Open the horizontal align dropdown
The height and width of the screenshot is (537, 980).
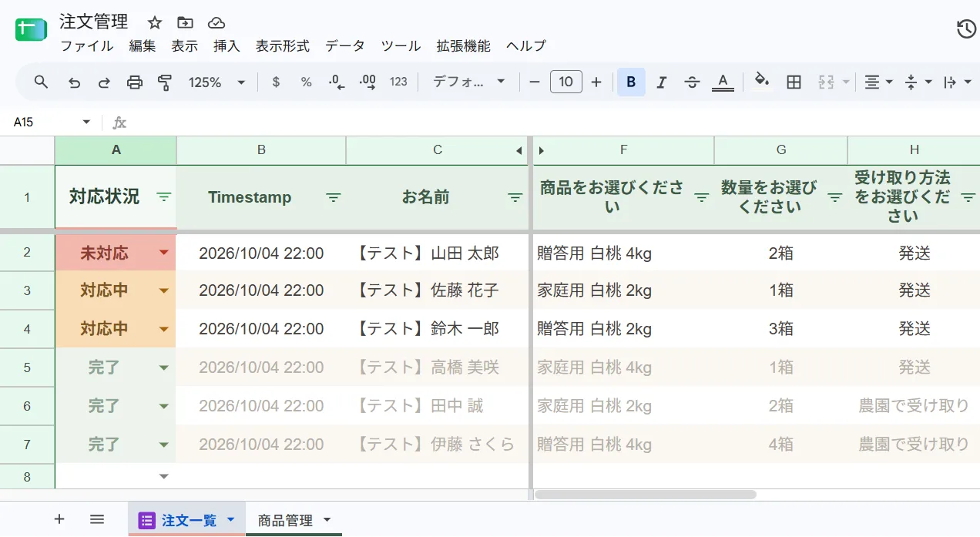click(878, 82)
